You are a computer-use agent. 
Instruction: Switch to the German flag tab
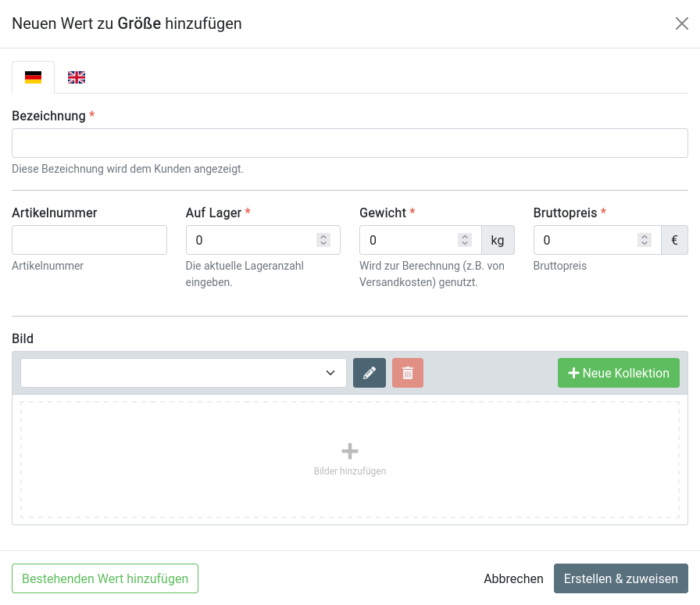pos(33,77)
